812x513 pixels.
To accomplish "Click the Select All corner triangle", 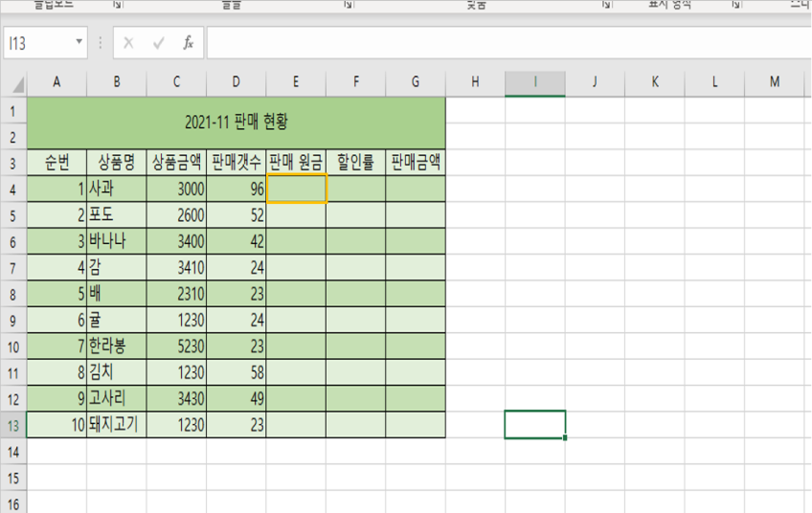I will click(x=17, y=84).
